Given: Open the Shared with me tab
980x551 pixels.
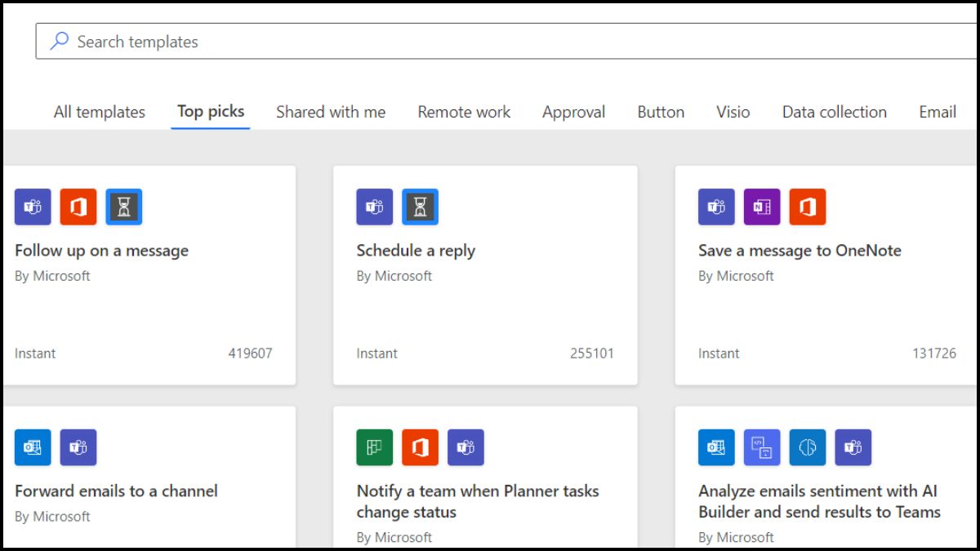Looking at the screenshot, I should tap(331, 113).
